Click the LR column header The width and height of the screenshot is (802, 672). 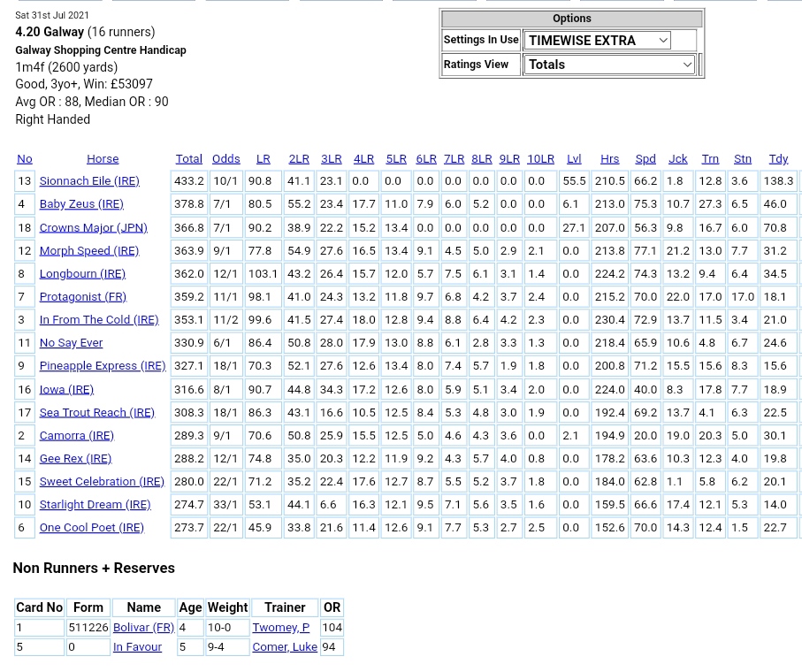tap(263, 158)
